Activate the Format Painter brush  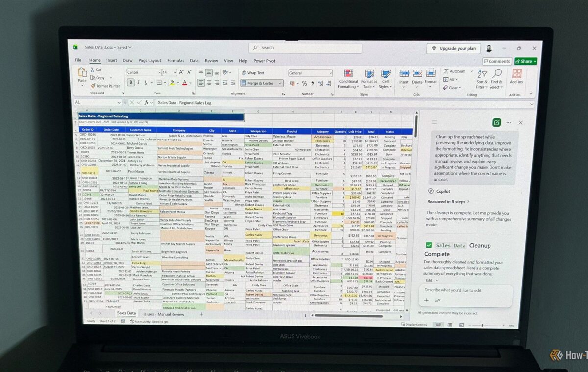(x=105, y=86)
